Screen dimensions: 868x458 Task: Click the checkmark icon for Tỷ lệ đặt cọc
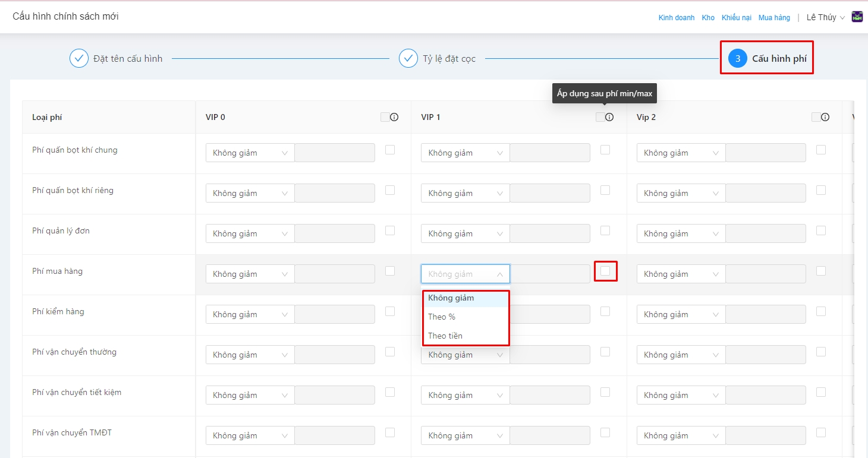(x=408, y=58)
